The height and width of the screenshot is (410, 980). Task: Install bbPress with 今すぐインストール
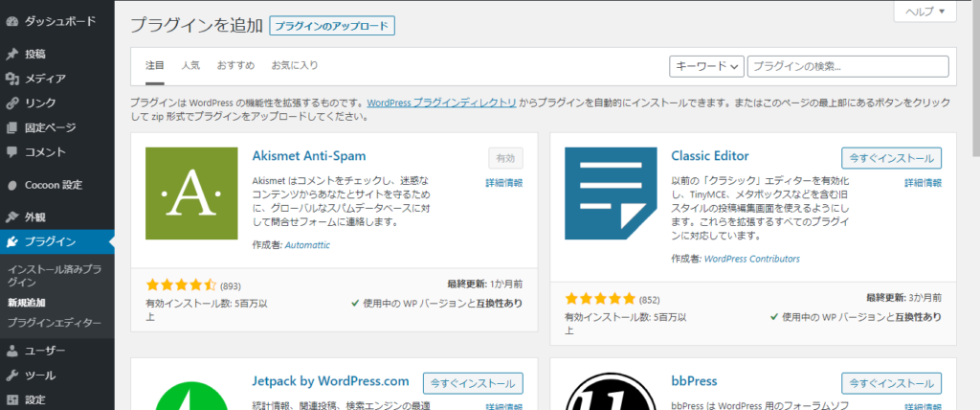click(891, 383)
